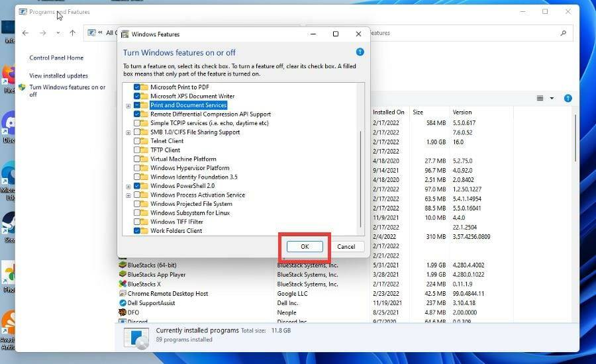Click the address bar double chevron
596x364 pixels.
(101, 32)
